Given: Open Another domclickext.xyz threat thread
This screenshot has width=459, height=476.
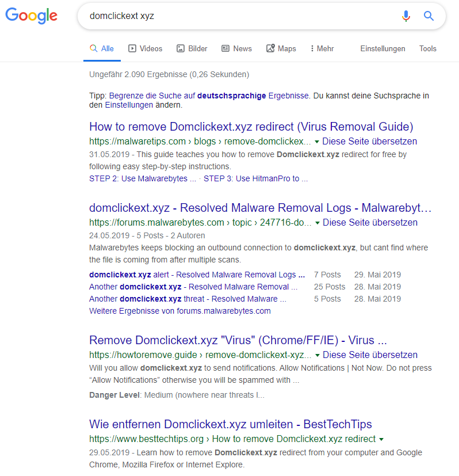Looking at the screenshot, I should [188, 299].
